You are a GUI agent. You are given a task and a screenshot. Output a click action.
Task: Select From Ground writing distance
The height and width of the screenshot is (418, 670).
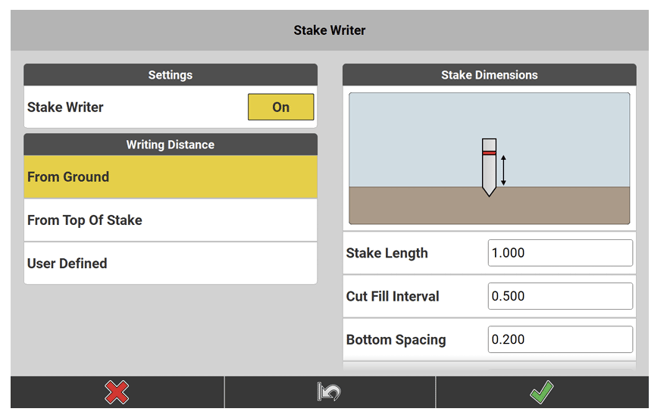(x=170, y=177)
